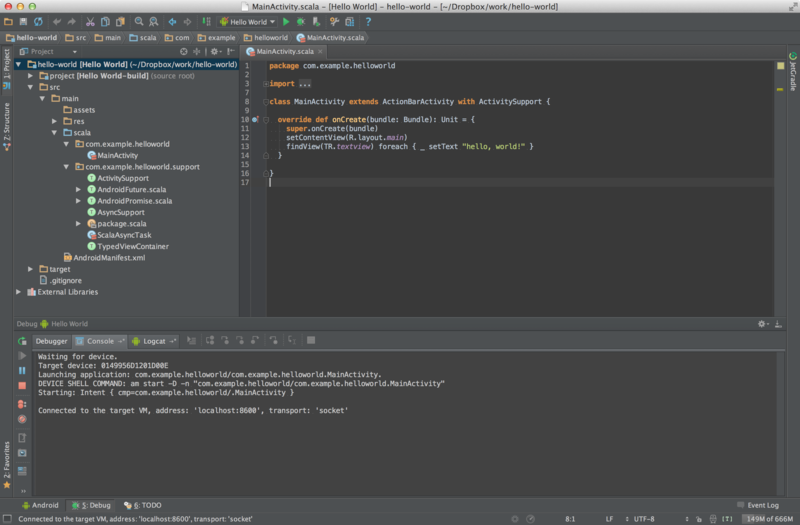Click the Hector inspector icon in status bar

(x=713, y=519)
